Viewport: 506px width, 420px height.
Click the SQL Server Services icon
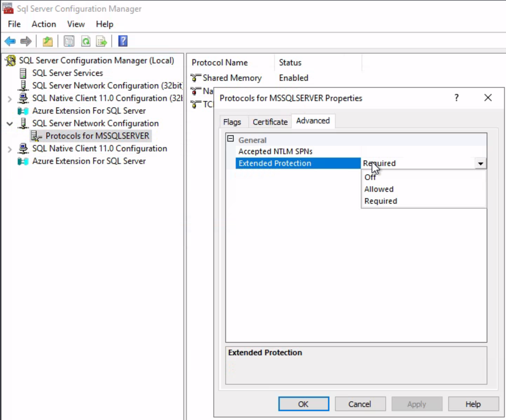coord(23,73)
